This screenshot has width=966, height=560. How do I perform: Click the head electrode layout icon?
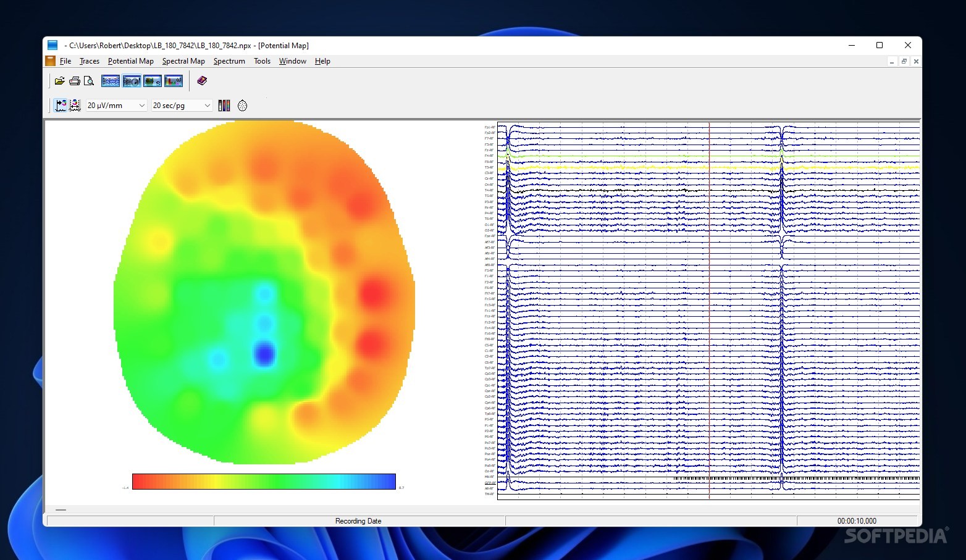pyautogui.click(x=242, y=106)
